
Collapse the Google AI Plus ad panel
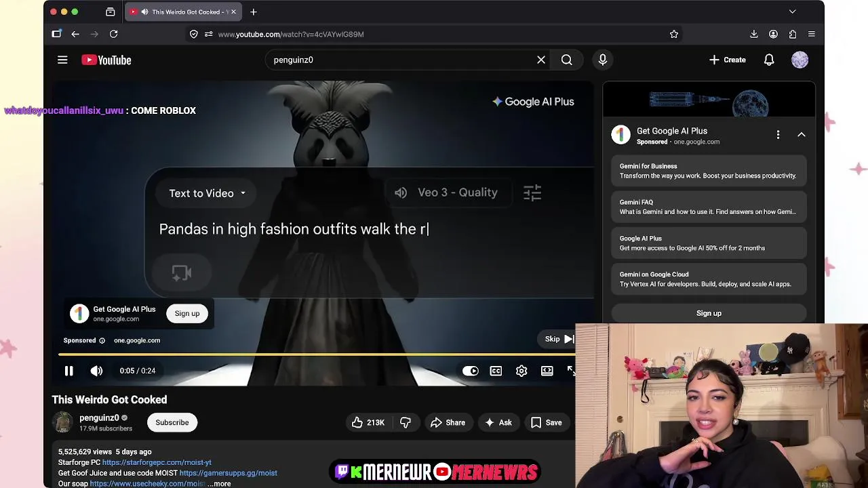[802, 134]
